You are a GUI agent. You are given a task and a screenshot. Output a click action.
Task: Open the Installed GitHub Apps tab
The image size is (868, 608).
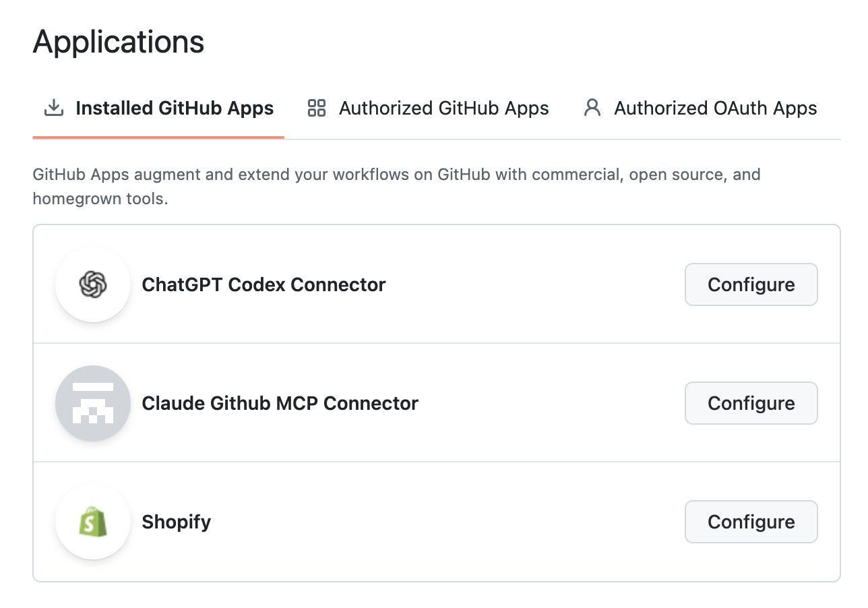[x=158, y=109]
